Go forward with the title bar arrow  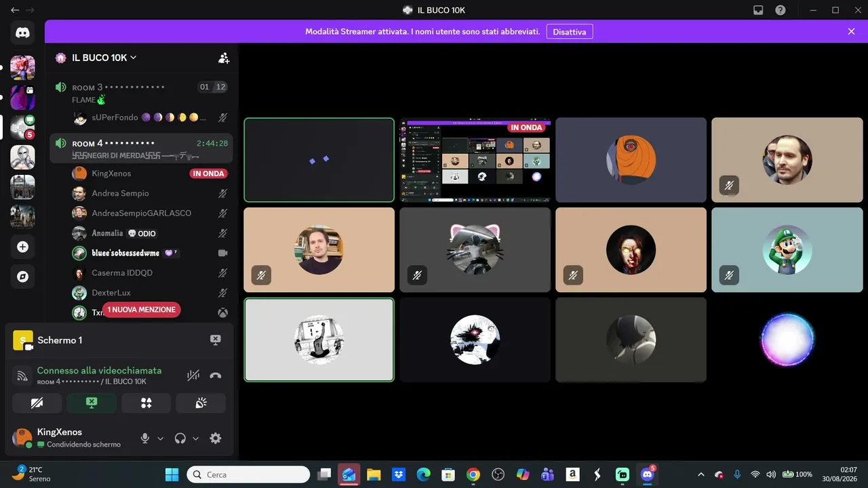point(30,10)
